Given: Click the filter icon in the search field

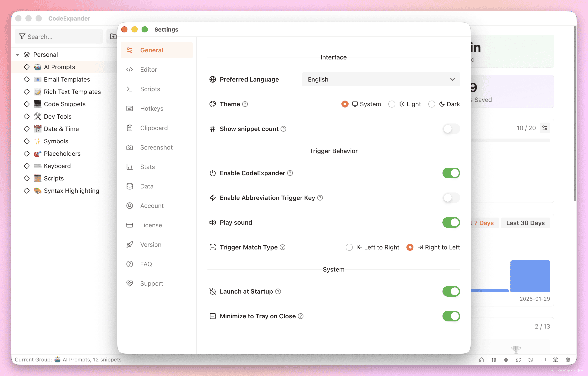Looking at the screenshot, I should (22, 36).
